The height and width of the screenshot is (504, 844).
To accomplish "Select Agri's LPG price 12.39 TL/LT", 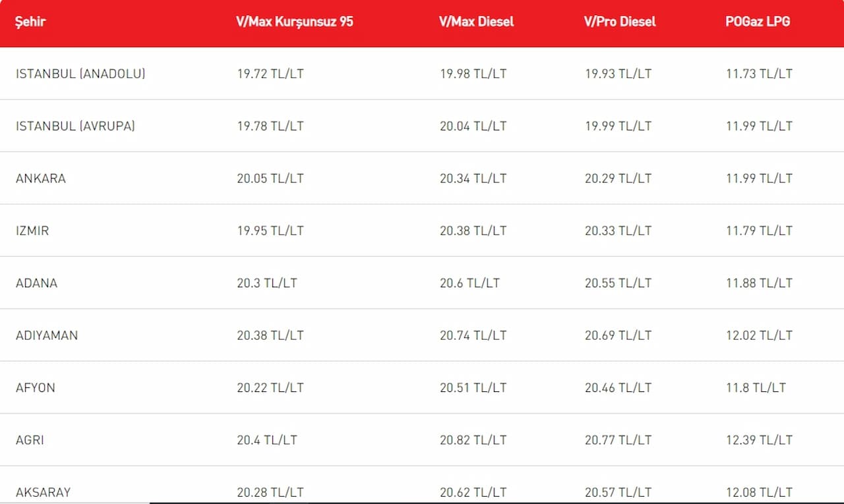I will pyautogui.click(x=759, y=440).
